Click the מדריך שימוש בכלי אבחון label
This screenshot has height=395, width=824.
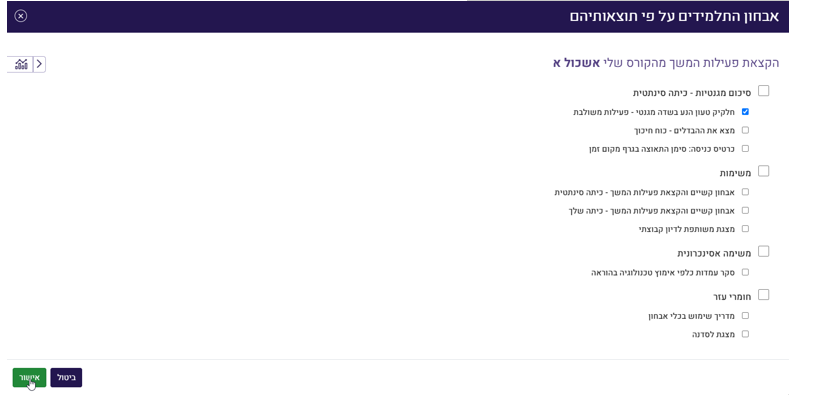click(692, 317)
